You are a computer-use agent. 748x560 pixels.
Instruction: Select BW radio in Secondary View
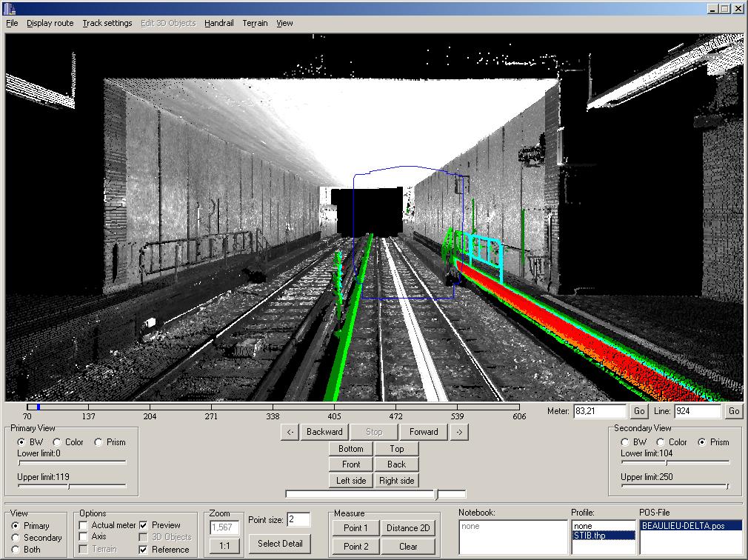624,442
